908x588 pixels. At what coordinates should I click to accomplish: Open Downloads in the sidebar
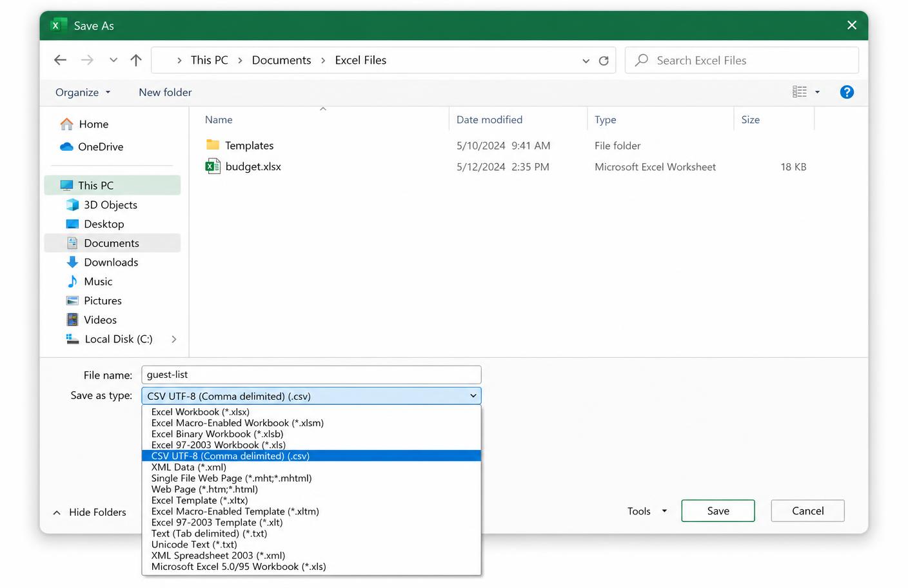click(x=111, y=262)
